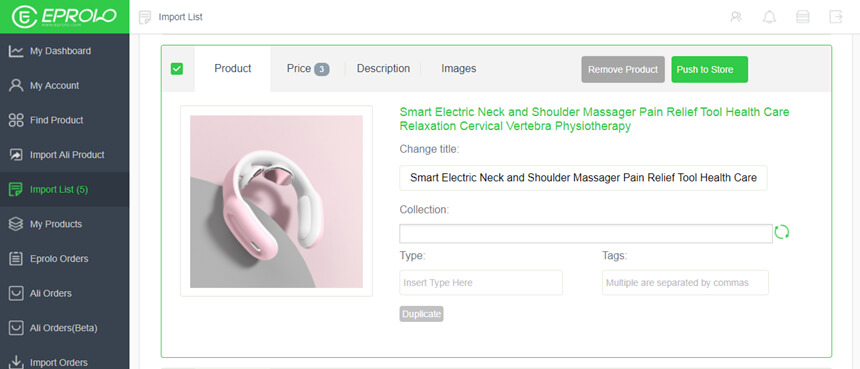
Task: Open Find Product grid icon
Action: [16, 120]
